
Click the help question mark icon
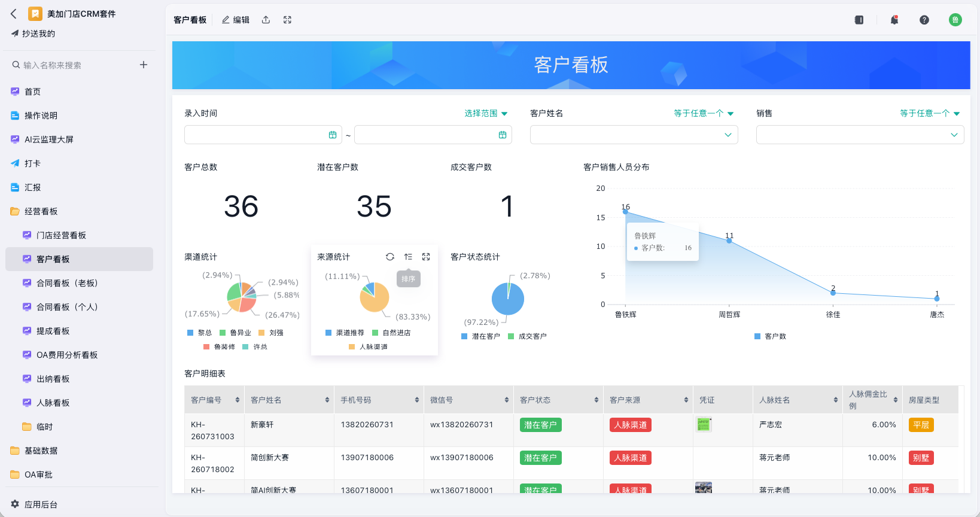tap(924, 20)
